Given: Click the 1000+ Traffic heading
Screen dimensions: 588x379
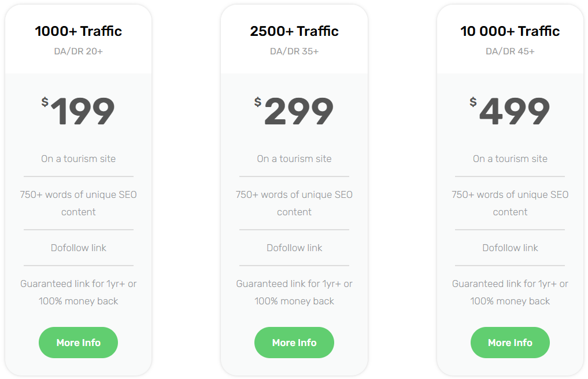Looking at the screenshot, I should [79, 31].
